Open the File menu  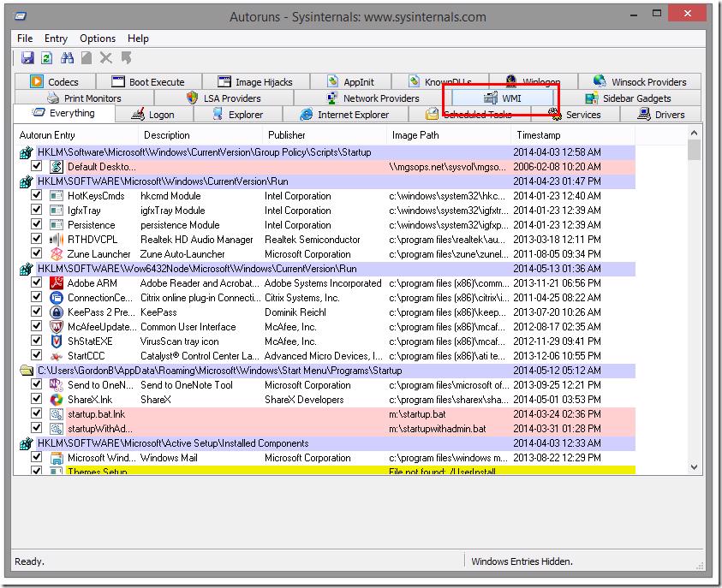[x=25, y=39]
